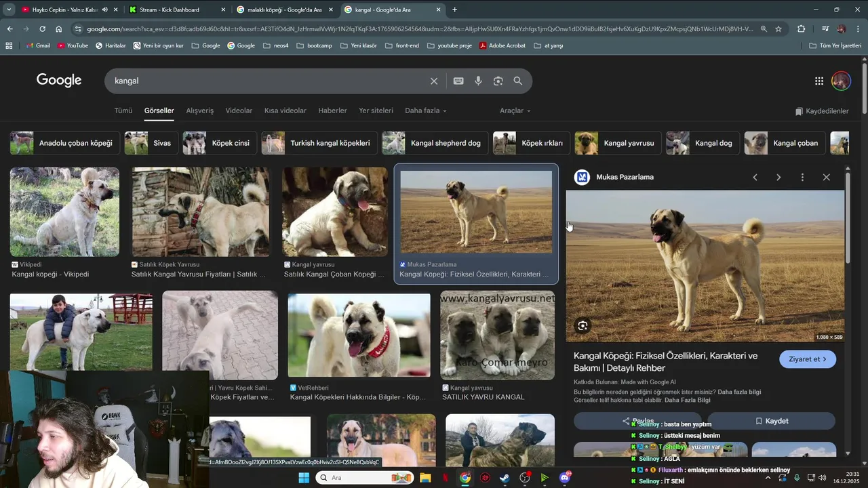Go to the Google logo homepage
The width and height of the screenshot is (868, 488).
[59, 80]
